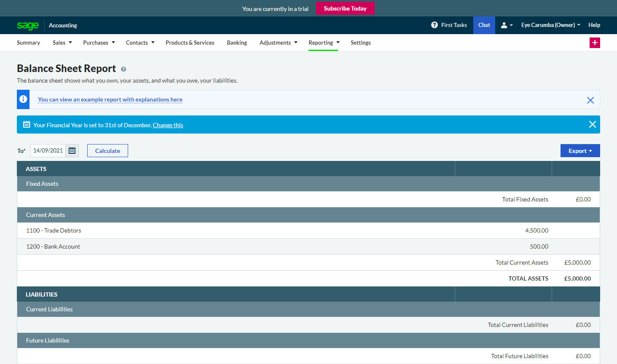Viewport: 617px width, 364px height.
Task: Open the Chat button in header
Action: click(x=484, y=25)
